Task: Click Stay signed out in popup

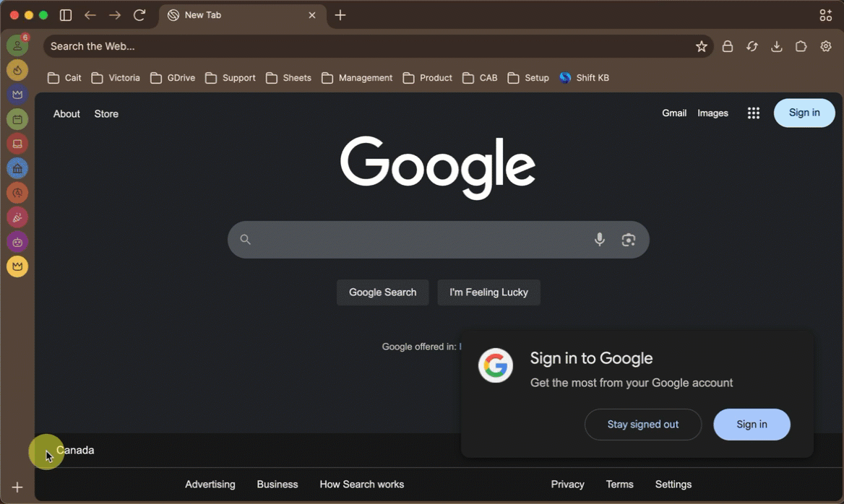Action: (x=642, y=425)
